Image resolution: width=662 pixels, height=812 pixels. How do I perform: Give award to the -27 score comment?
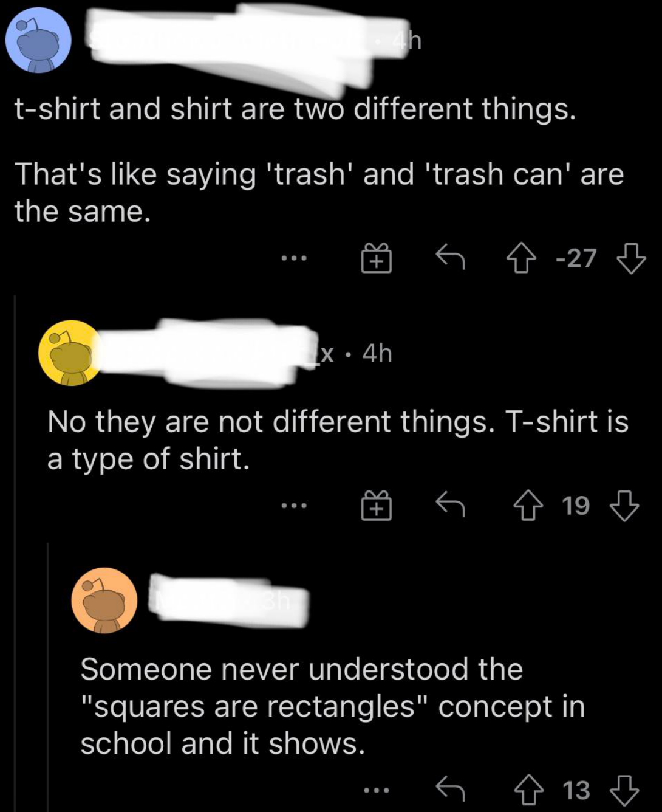click(377, 258)
